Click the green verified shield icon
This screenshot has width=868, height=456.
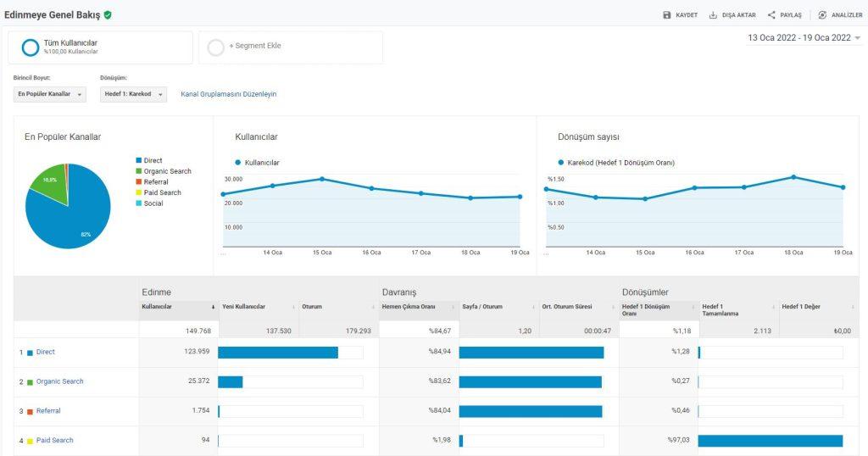click(x=108, y=15)
